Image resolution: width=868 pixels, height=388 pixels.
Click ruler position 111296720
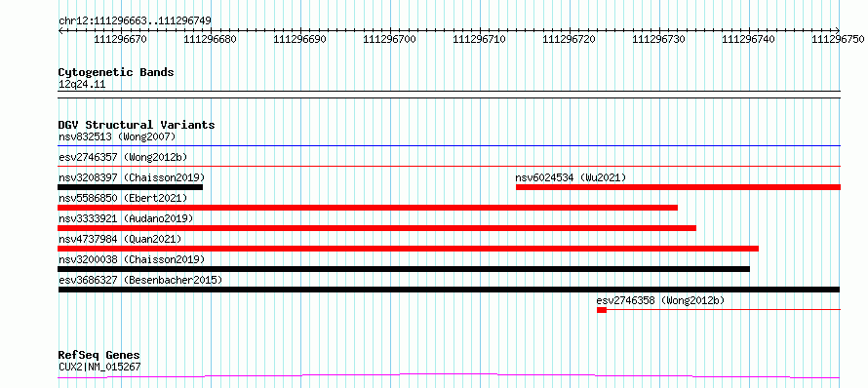[x=569, y=39]
